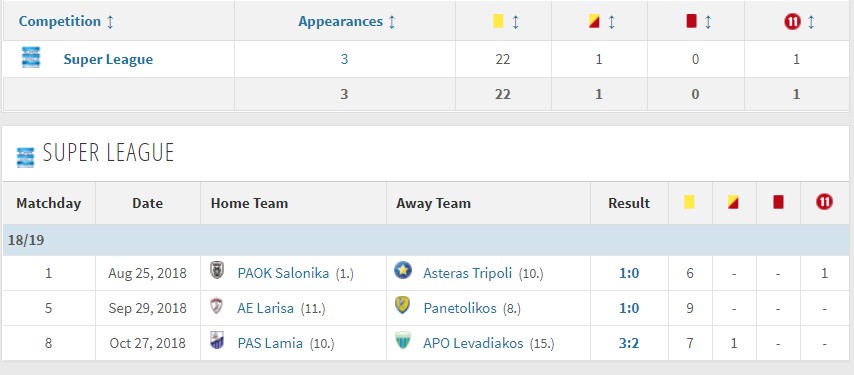The image size is (854, 375).
Task: Click the Super League logo beside section heading
Action: (25, 157)
